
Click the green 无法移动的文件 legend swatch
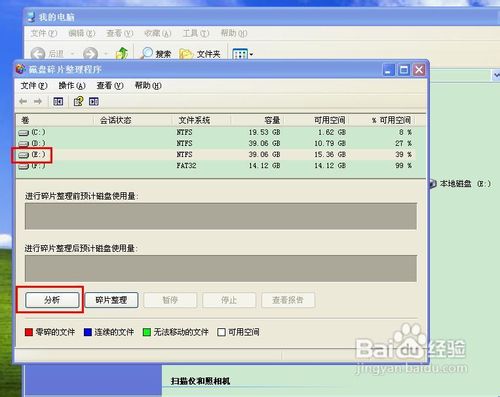(147, 332)
